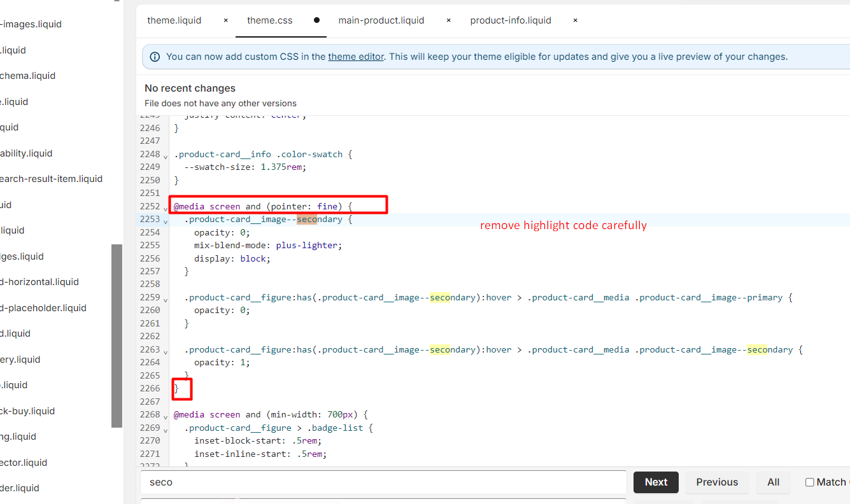Open the images.liquid file in sidebar
The width and height of the screenshot is (850, 504).
[31, 24]
